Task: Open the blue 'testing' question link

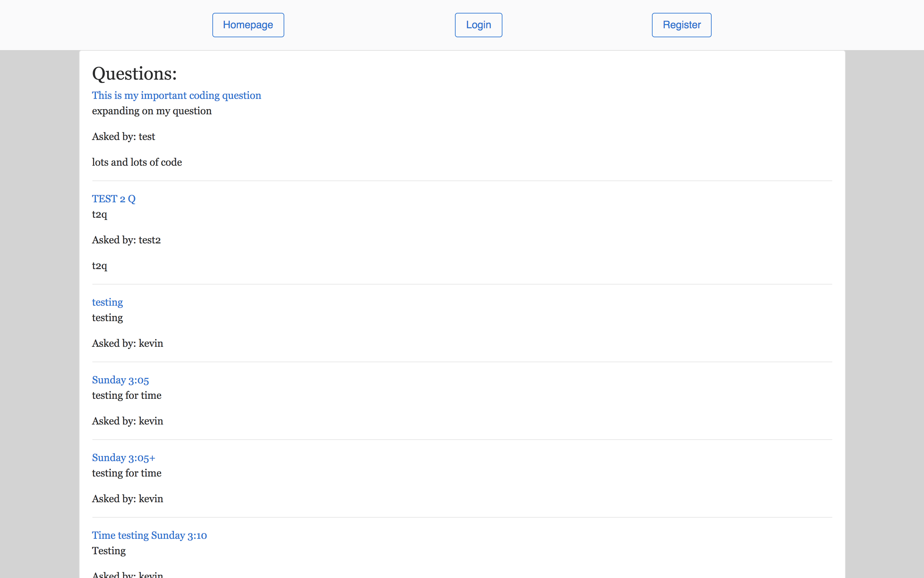Action: (x=107, y=302)
